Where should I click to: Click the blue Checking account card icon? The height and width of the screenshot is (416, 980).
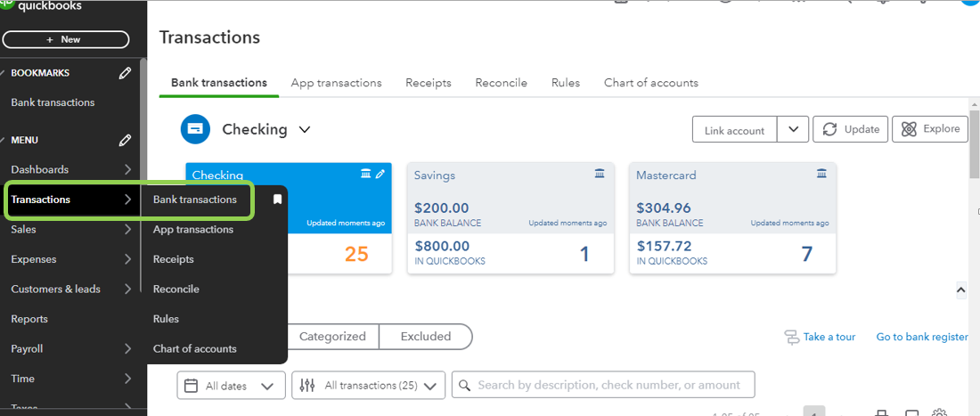pos(195,129)
